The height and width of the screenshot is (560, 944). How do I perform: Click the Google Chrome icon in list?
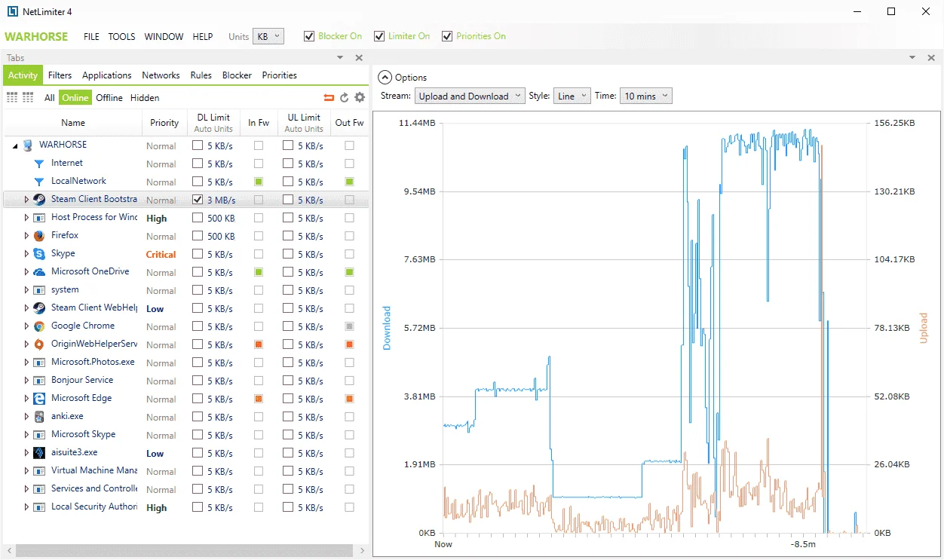click(x=39, y=326)
